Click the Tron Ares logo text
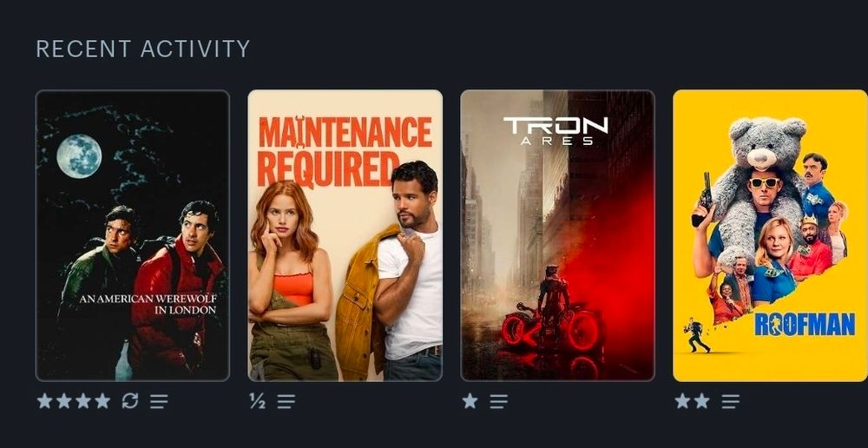The image size is (868, 448). click(556, 131)
